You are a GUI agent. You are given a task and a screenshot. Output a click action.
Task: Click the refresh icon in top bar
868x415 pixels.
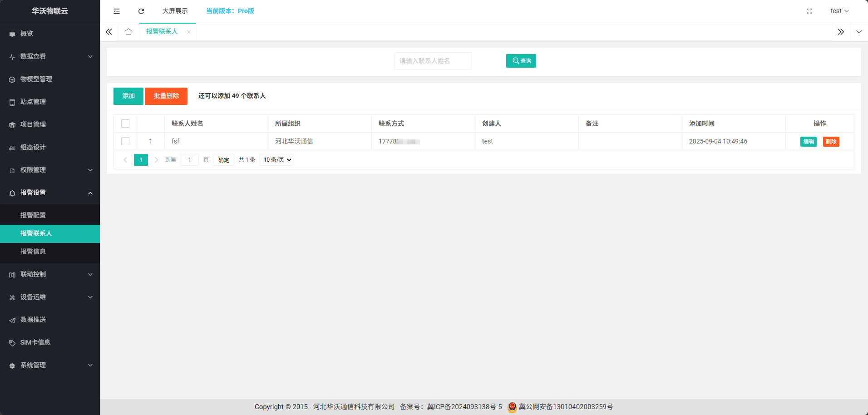coord(141,11)
